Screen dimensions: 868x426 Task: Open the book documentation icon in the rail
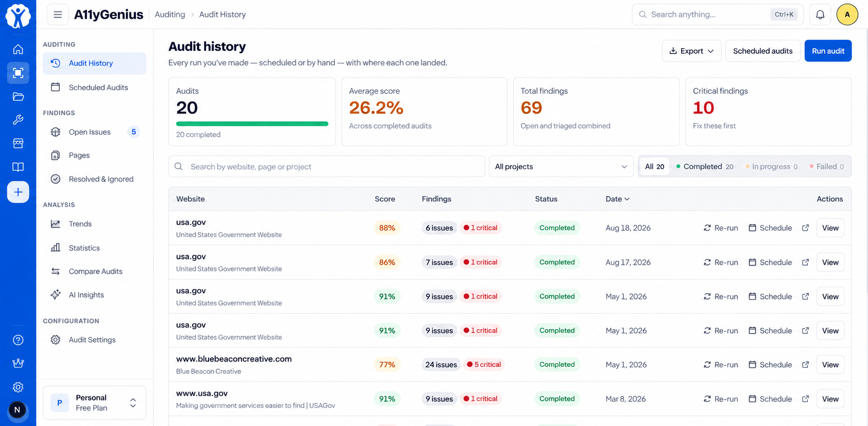coord(18,167)
